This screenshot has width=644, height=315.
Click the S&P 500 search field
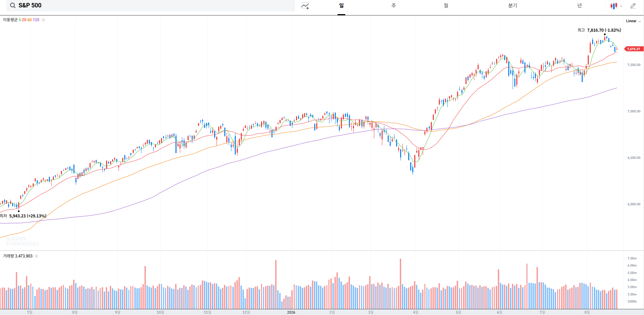(151, 6)
